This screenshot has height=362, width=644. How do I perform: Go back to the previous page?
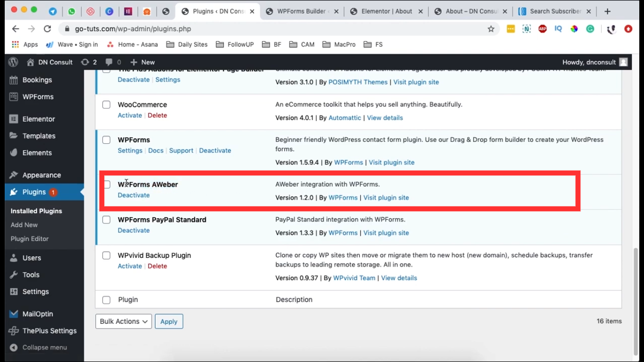tap(16, 29)
